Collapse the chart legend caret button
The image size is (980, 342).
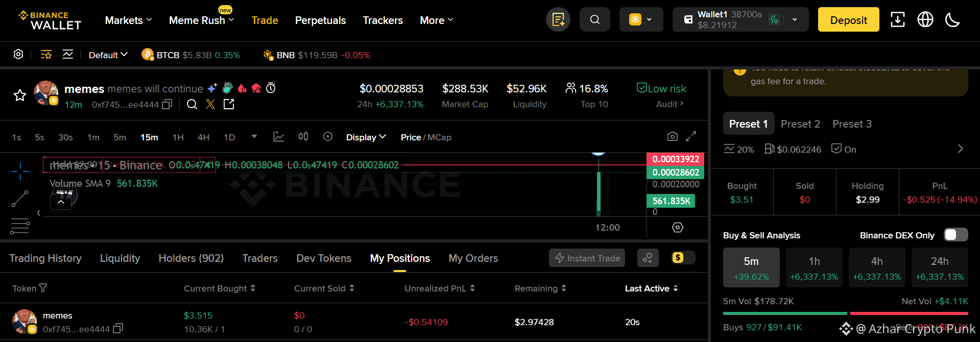61,202
